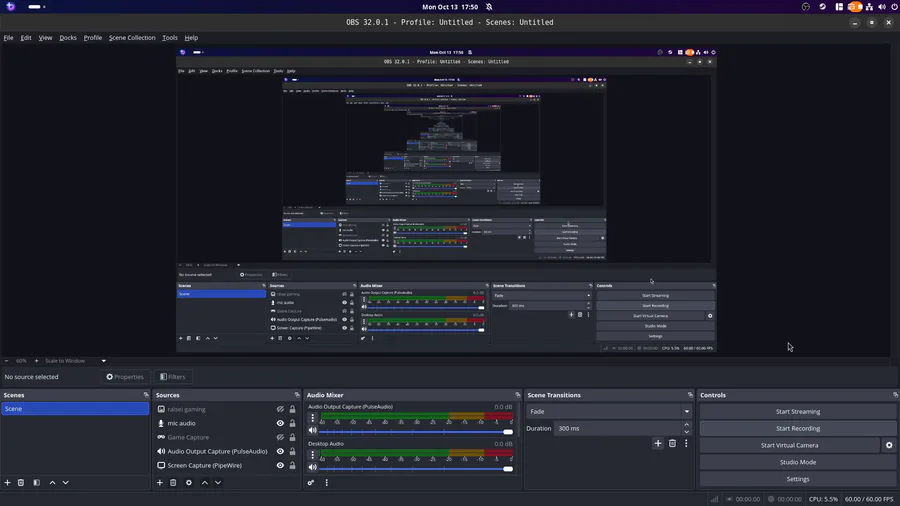This screenshot has width=900, height=506.
Task: Add a new scene with plus icon
Action: click(x=7, y=482)
